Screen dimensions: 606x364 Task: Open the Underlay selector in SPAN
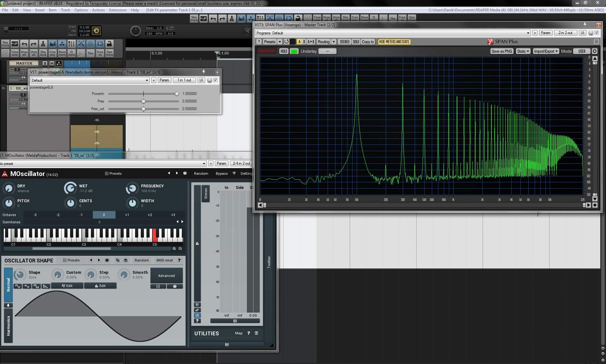pos(327,51)
